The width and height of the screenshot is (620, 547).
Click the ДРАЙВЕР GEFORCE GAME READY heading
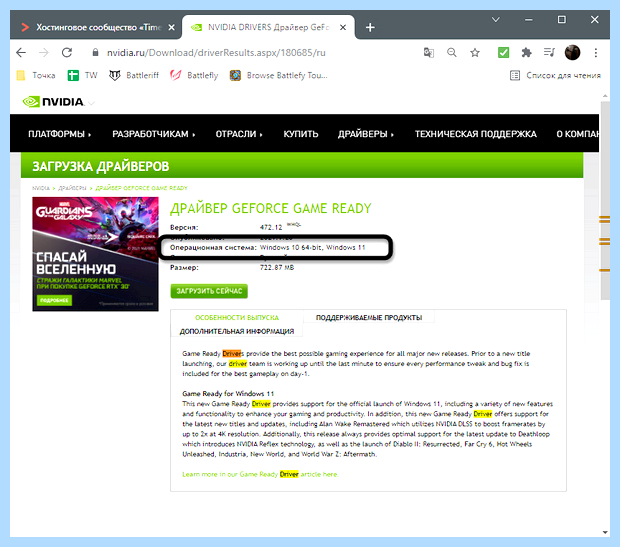[x=270, y=208]
